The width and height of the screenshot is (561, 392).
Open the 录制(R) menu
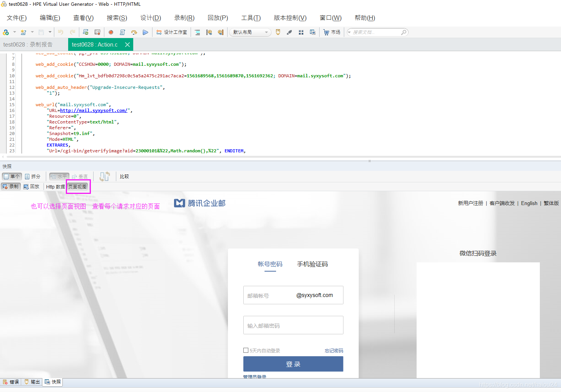[x=184, y=18]
